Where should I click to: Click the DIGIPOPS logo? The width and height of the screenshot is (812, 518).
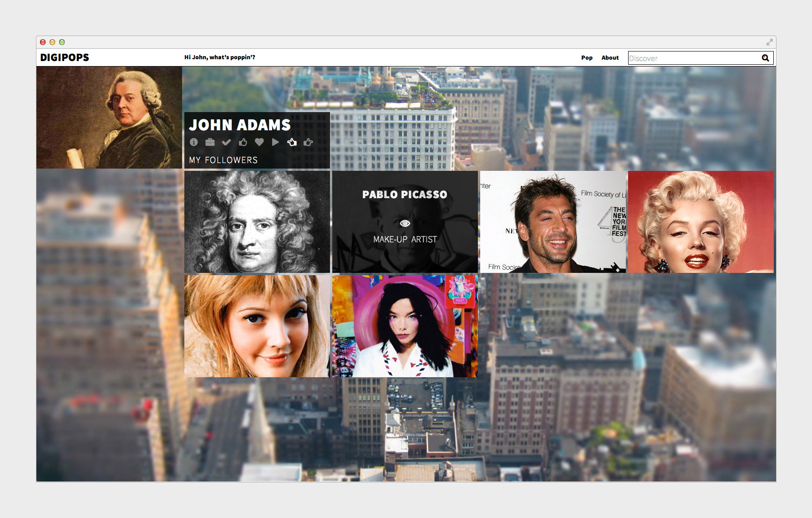click(x=65, y=57)
